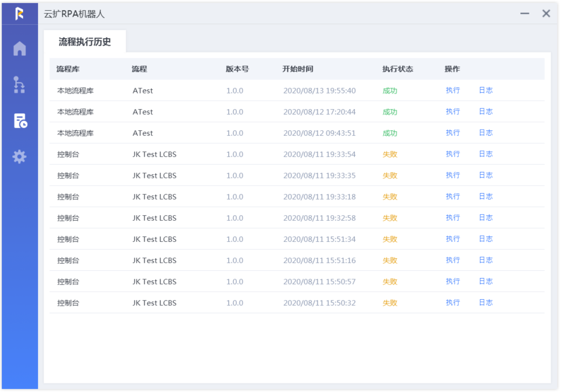562x392 pixels.
Task: Click 失败 status of the 19:33:54 run
Action: coord(390,154)
